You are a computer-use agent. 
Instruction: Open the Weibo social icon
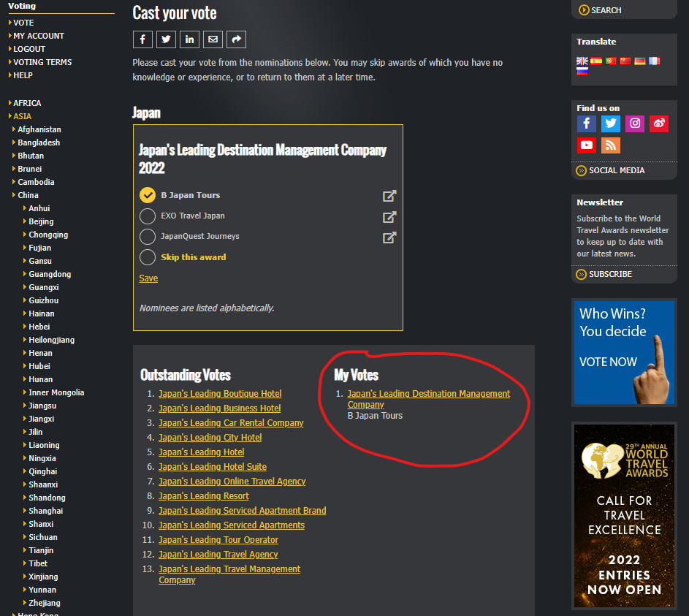click(x=659, y=123)
